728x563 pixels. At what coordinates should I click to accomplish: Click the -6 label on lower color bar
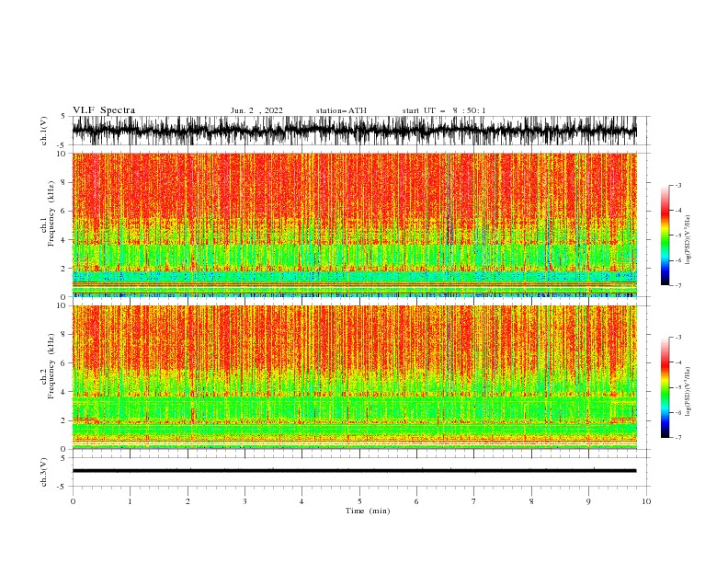pos(678,412)
